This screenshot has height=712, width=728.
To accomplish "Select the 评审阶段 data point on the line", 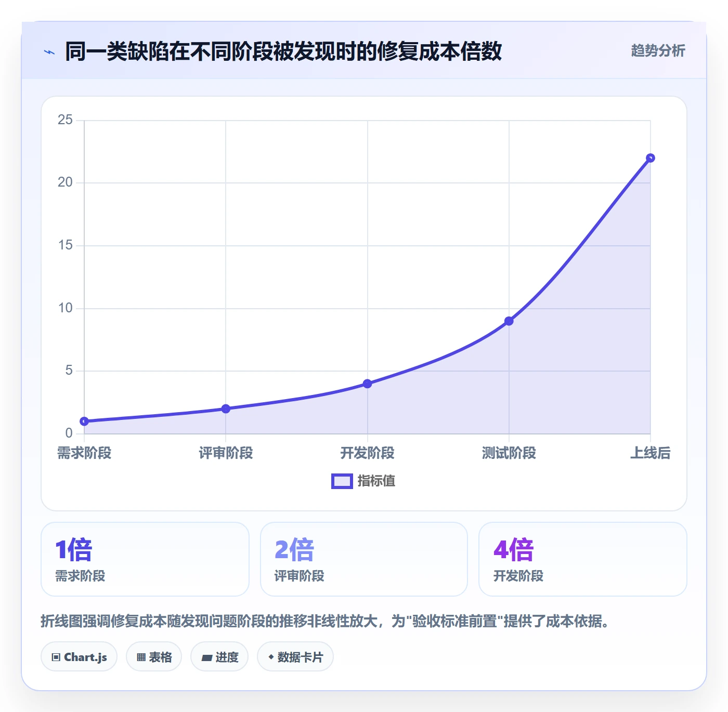I will (x=226, y=409).
